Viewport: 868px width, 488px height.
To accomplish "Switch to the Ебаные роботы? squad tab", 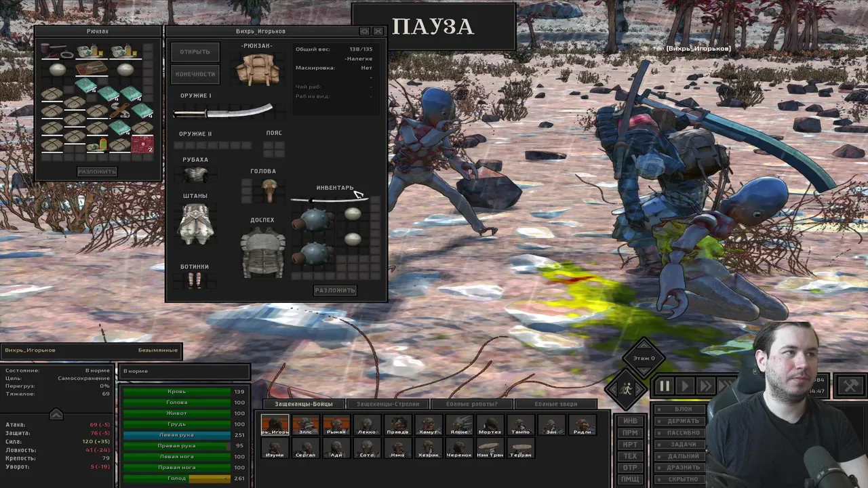I will point(472,404).
